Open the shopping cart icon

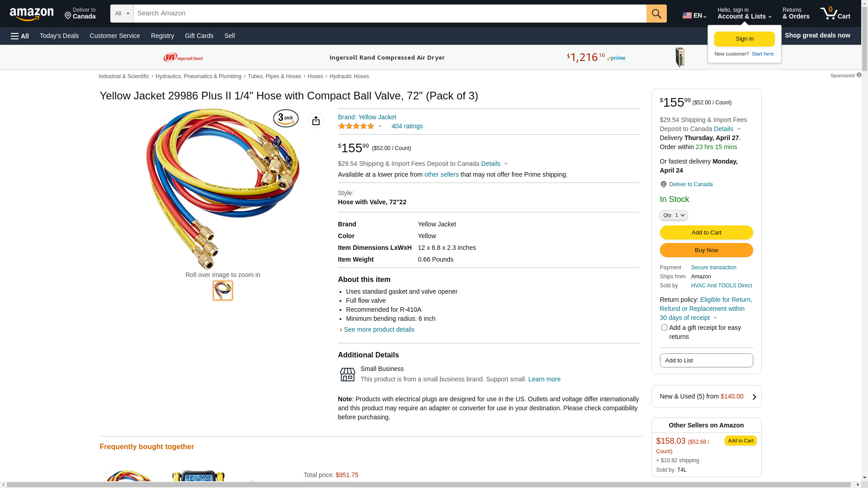click(x=835, y=14)
